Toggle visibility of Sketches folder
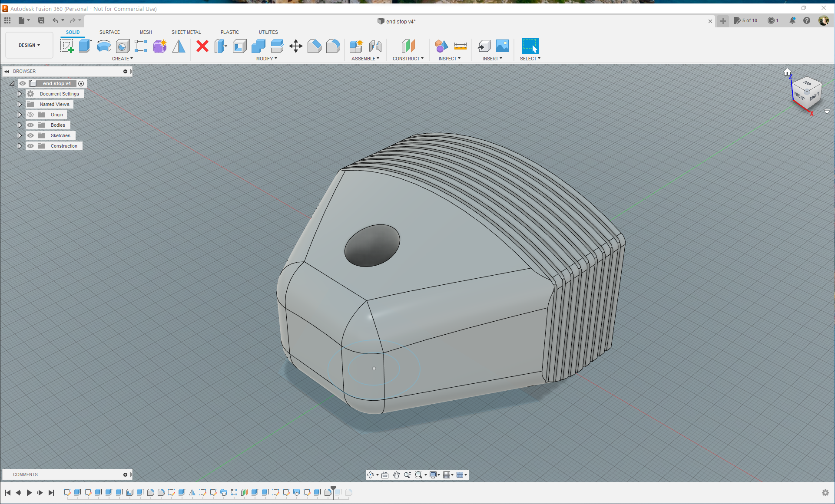This screenshot has height=504, width=835. coord(30,135)
